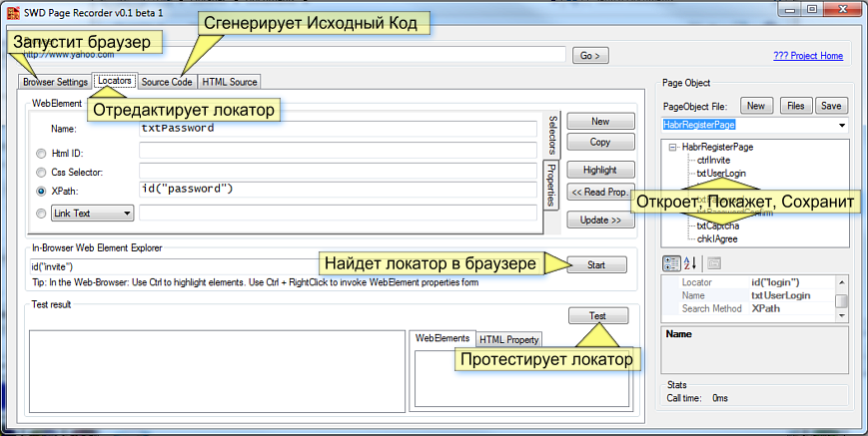Select the HabrRegisterPage root tree node
The image size is (868, 436).
point(717,148)
